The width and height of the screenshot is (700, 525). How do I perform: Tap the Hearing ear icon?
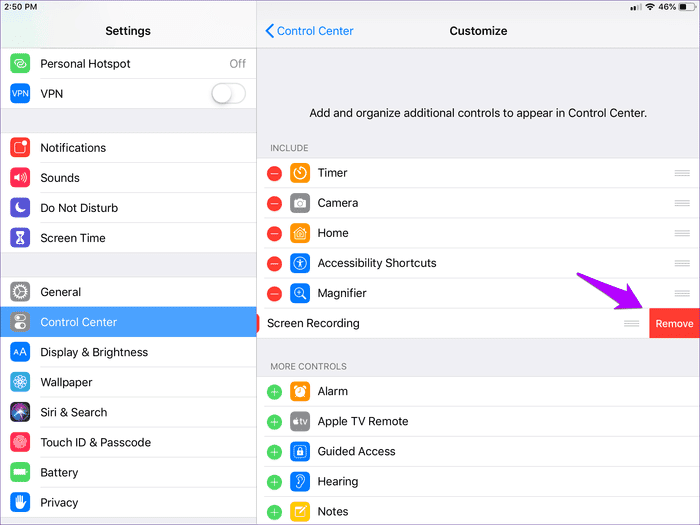click(x=300, y=481)
